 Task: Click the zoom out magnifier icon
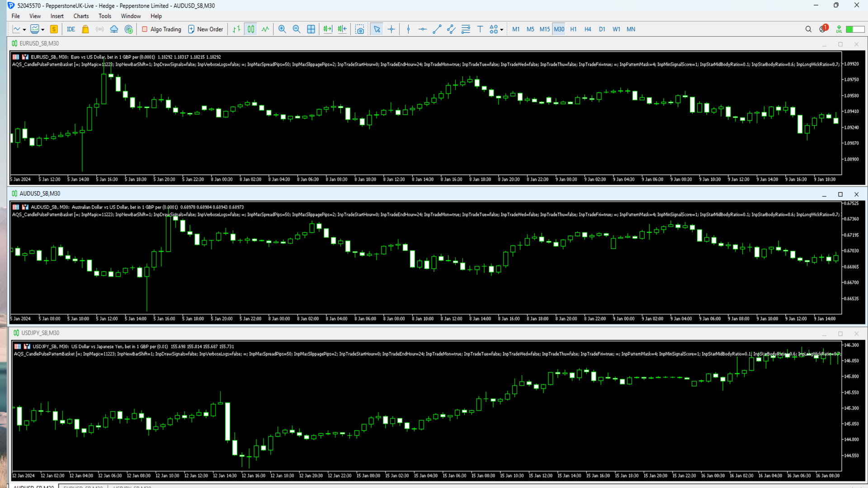click(x=297, y=29)
